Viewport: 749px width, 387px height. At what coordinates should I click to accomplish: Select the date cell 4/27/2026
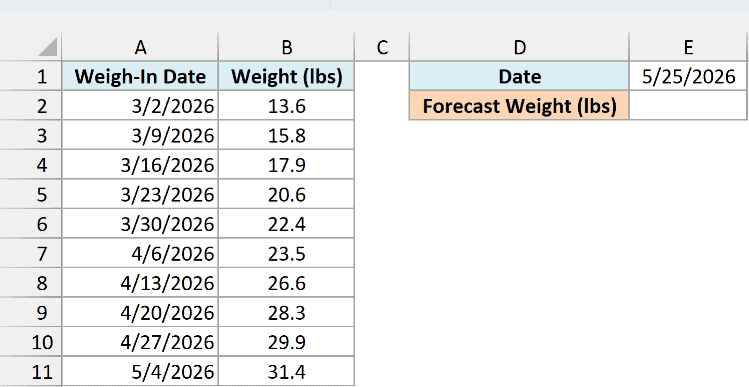point(140,342)
